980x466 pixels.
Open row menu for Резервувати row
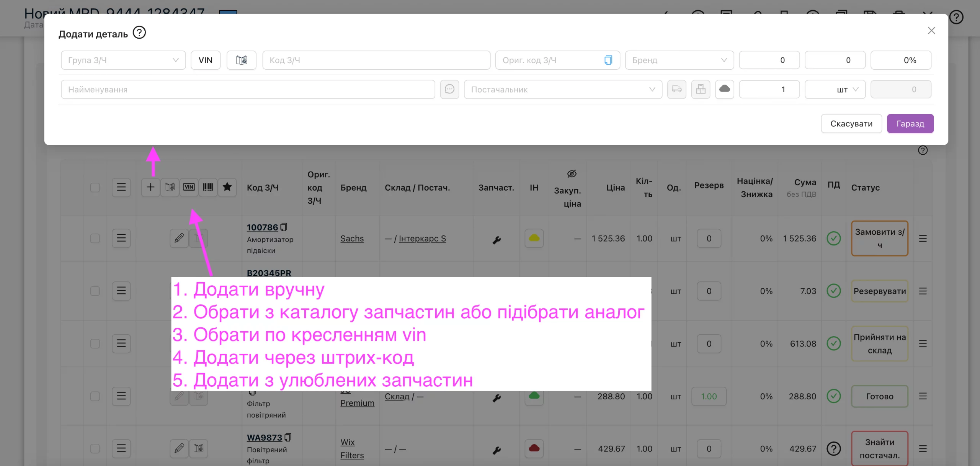click(x=923, y=291)
